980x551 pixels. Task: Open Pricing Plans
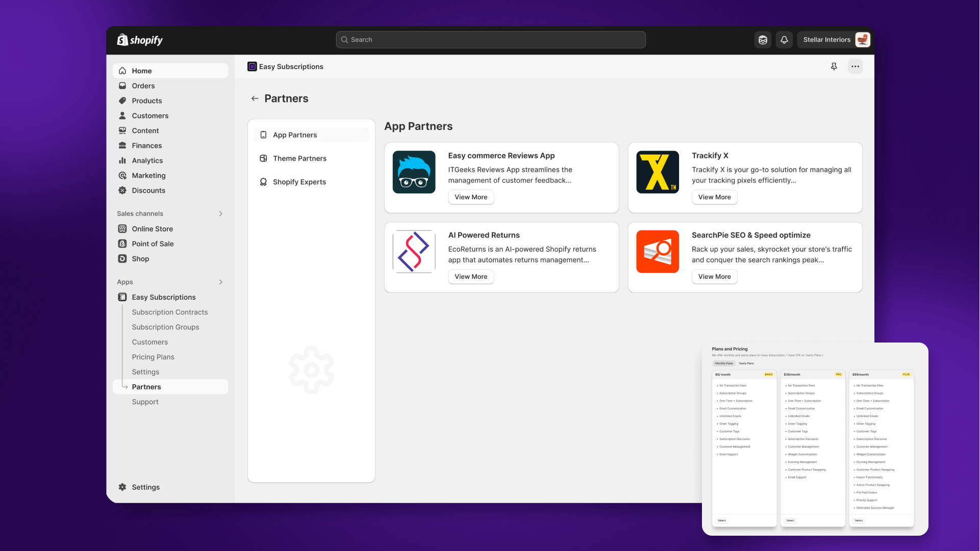pyautogui.click(x=153, y=357)
